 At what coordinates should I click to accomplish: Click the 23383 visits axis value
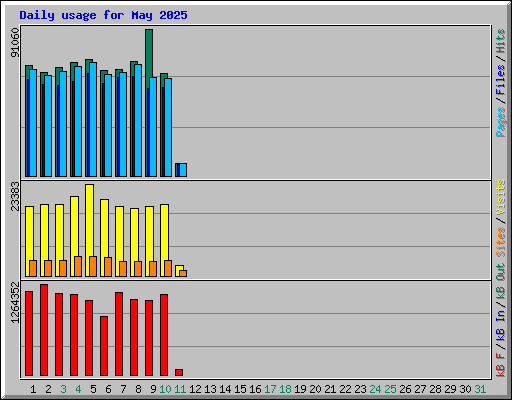(x=15, y=196)
